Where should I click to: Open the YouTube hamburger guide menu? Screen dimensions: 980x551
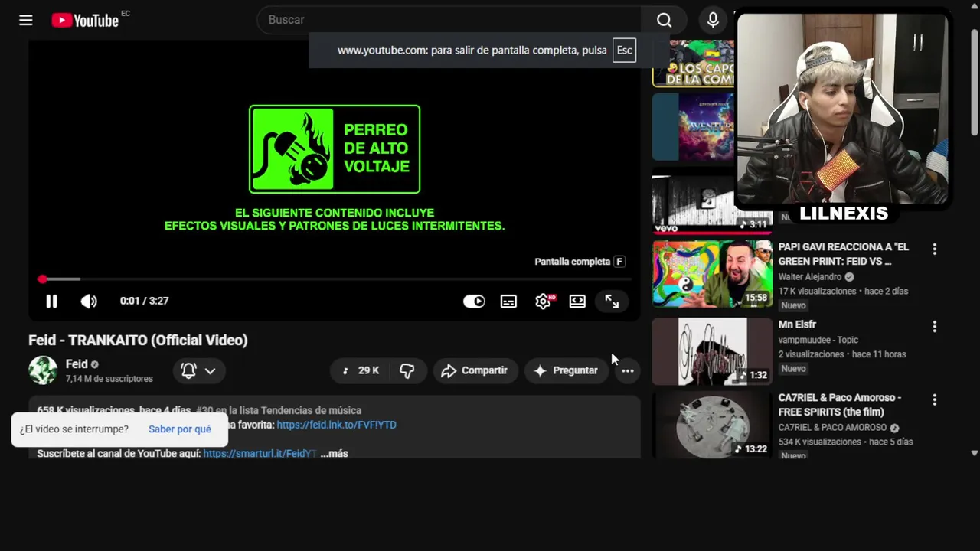click(x=26, y=20)
